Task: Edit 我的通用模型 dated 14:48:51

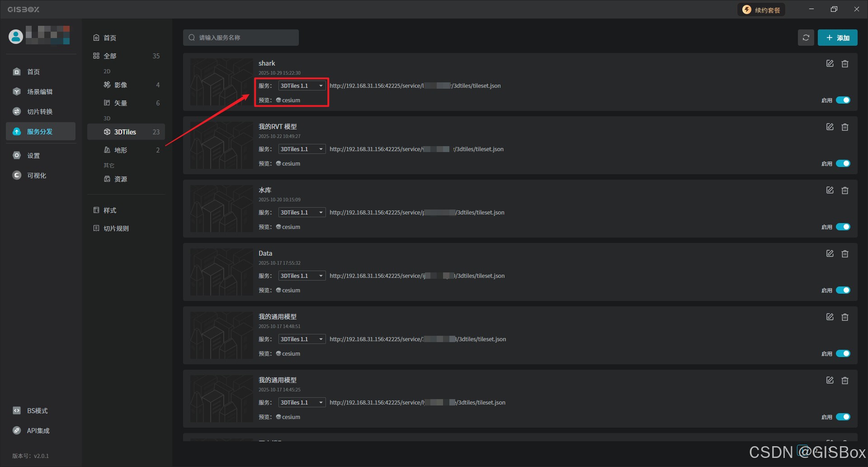Action: pos(830,317)
